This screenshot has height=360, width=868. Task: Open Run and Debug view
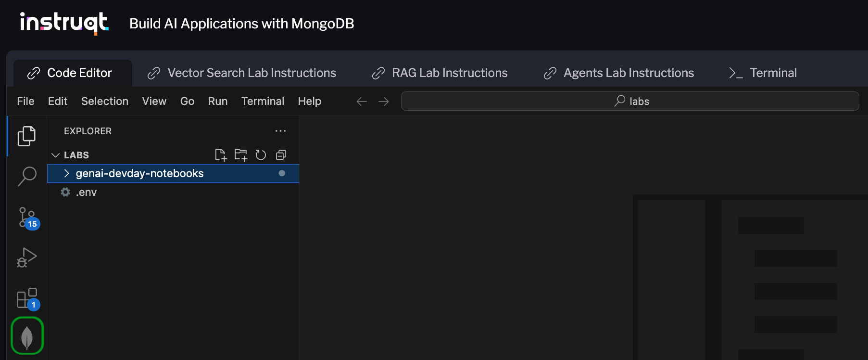[27, 257]
